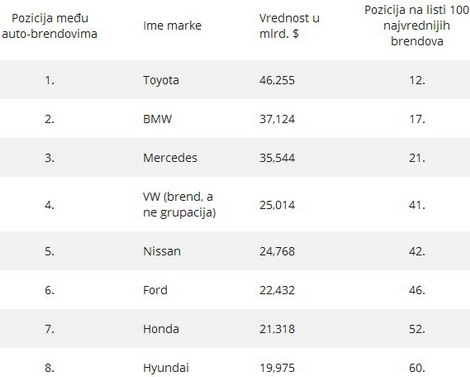Click 'Pozicija među auto-brendovima' header
The width and height of the screenshot is (470, 377).
[x=50, y=26]
